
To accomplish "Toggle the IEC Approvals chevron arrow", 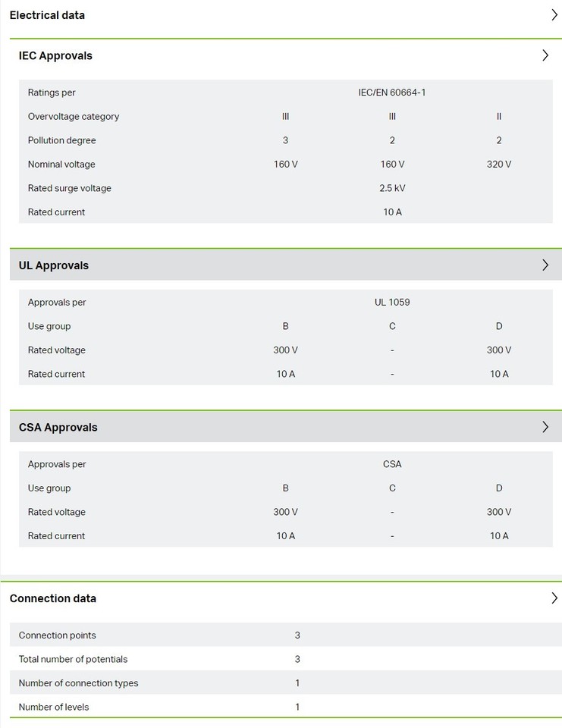I will click(x=545, y=55).
